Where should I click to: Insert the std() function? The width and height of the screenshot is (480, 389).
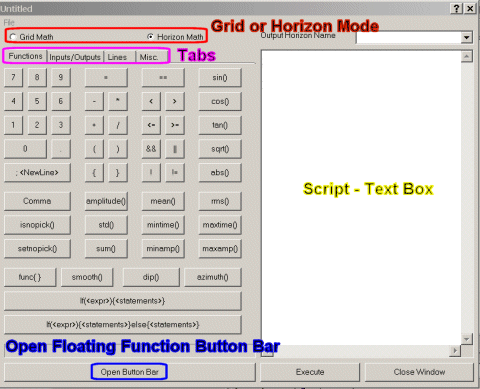coord(106,225)
